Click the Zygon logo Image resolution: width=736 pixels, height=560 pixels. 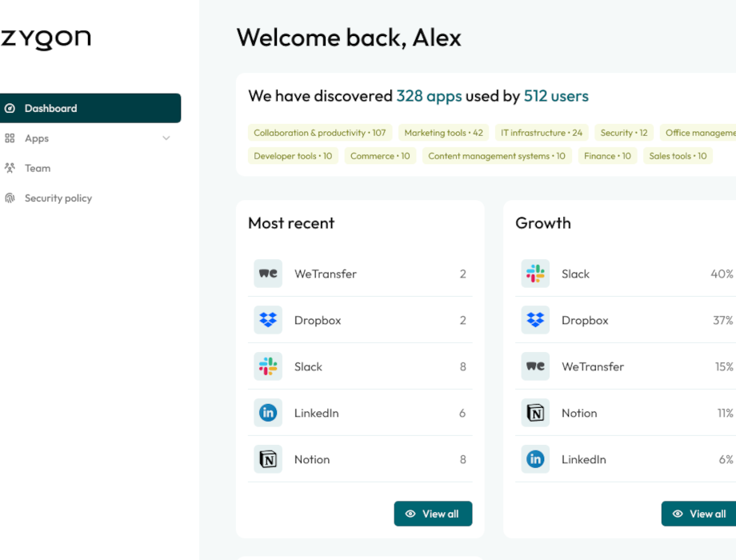[46, 38]
